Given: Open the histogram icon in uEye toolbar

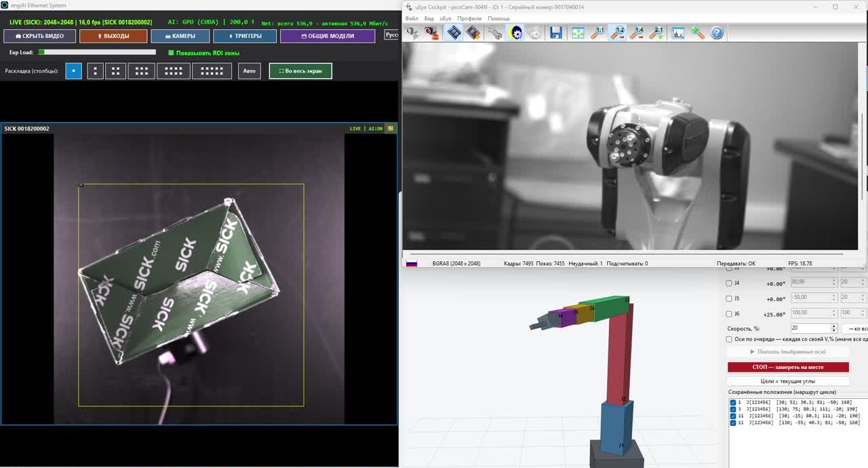Looking at the screenshot, I should tap(677, 33).
